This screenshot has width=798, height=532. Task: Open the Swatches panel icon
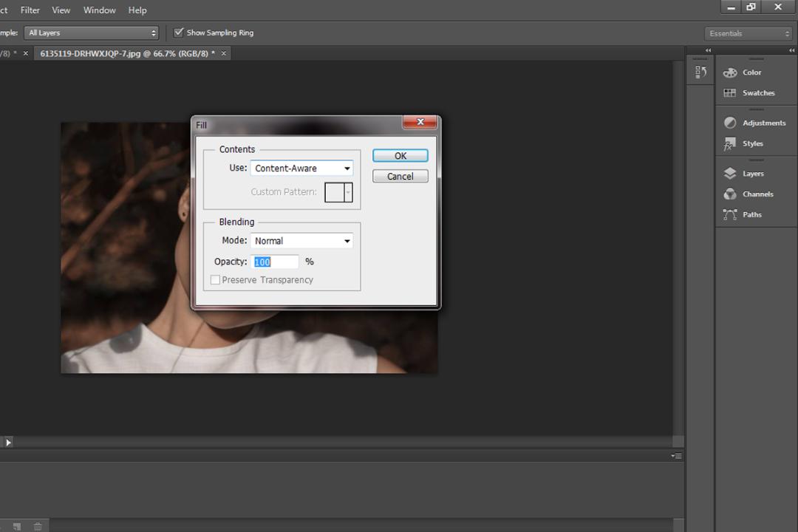tap(730, 92)
